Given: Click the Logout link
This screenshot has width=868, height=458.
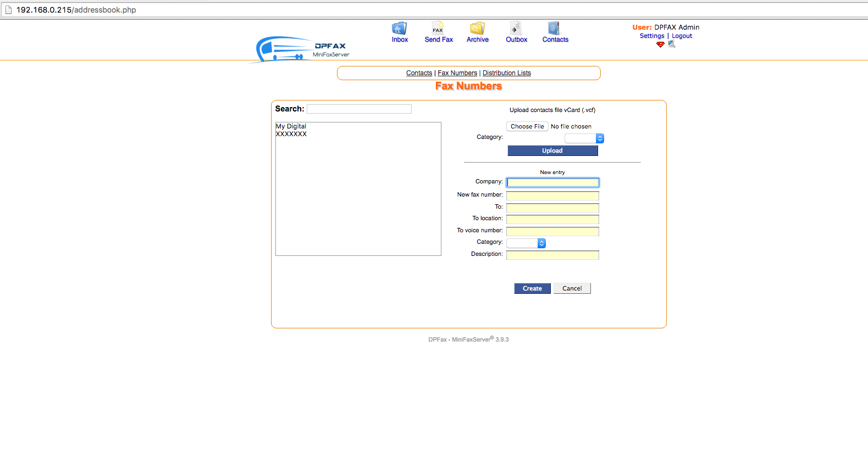Looking at the screenshot, I should [682, 36].
